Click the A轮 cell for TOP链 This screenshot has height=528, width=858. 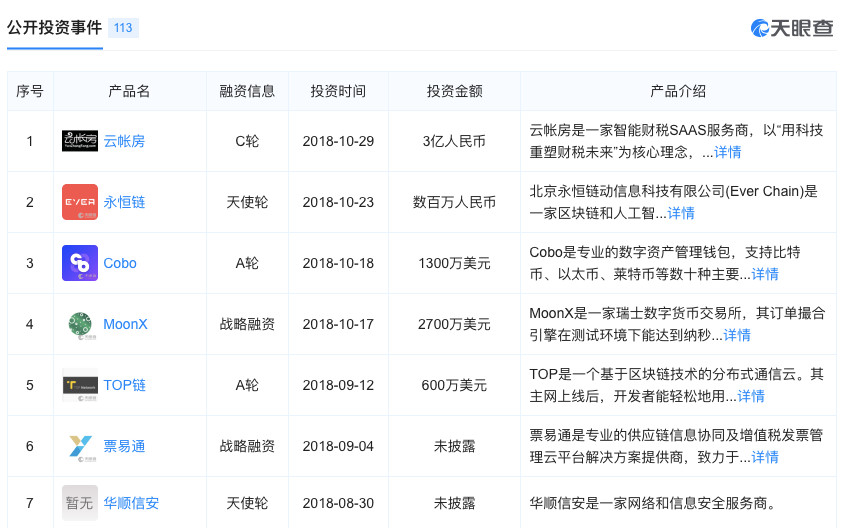pos(247,385)
